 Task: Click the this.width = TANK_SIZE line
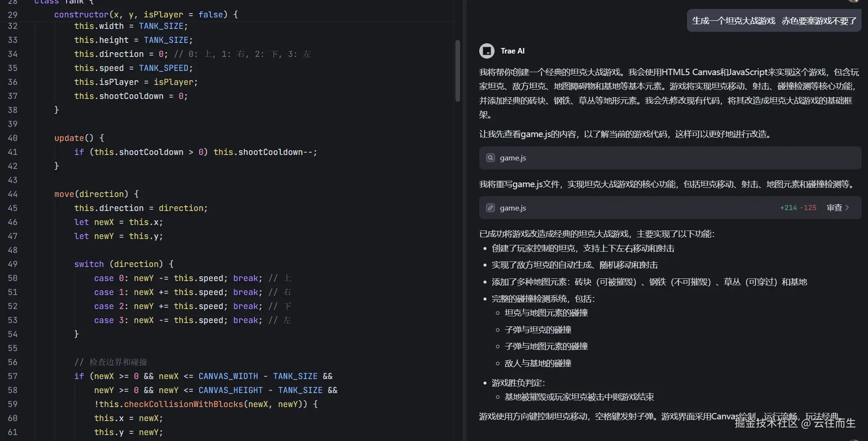pos(131,26)
